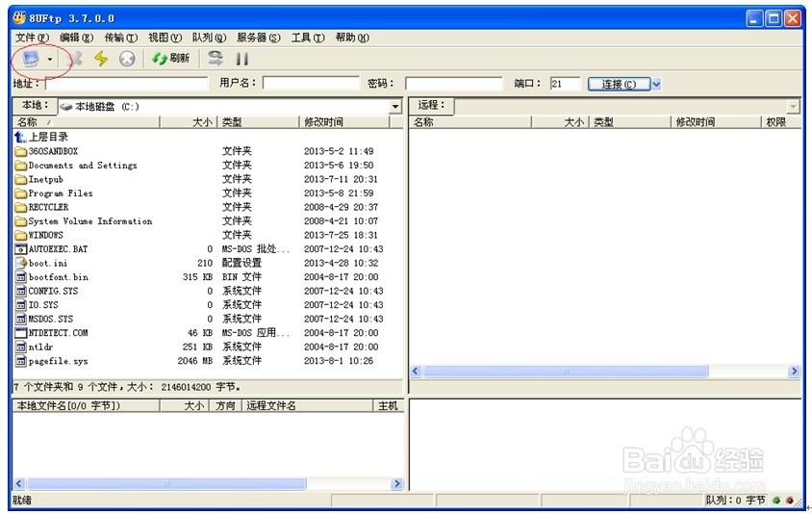Select the System Volume Information folder icon
812x514 pixels.
pyautogui.click(x=21, y=221)
